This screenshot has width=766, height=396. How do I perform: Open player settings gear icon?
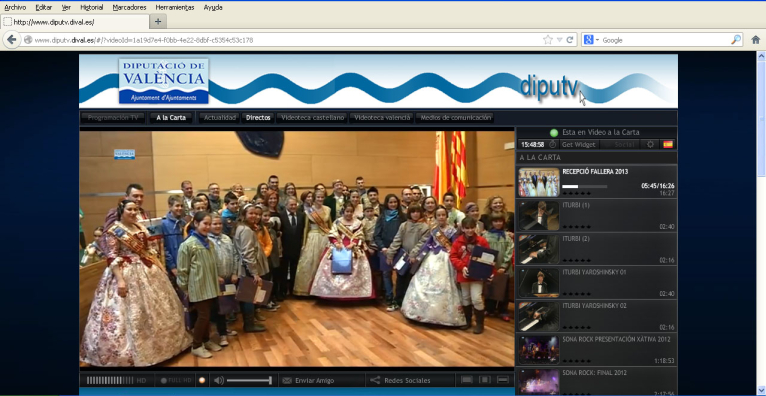[650, 145]
